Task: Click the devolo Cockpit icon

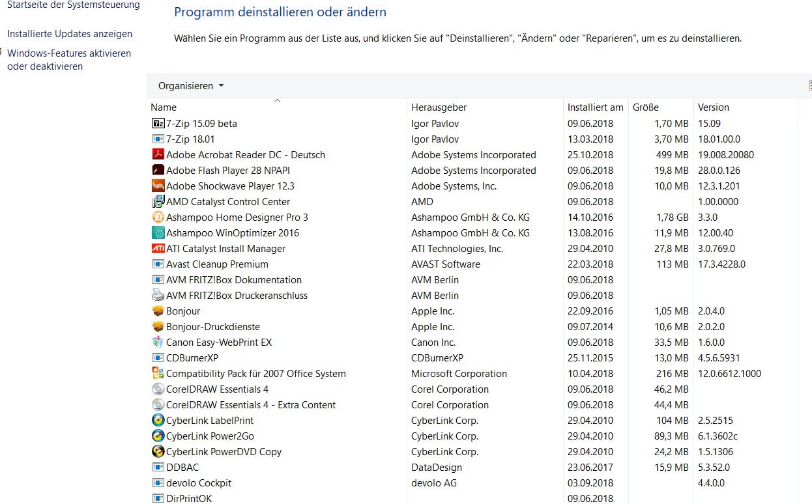Action: [158, 483]
